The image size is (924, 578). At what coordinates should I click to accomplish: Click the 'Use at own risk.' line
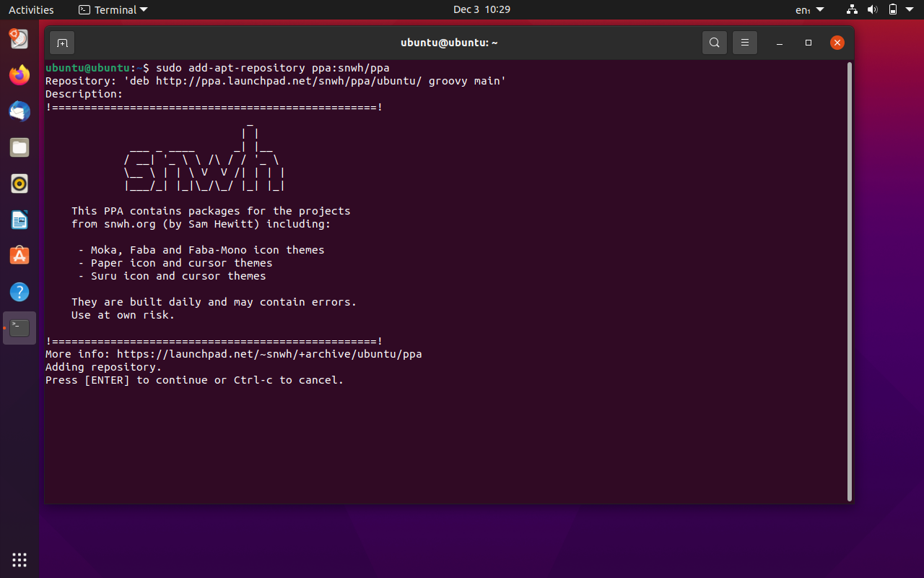coord(123,315)
